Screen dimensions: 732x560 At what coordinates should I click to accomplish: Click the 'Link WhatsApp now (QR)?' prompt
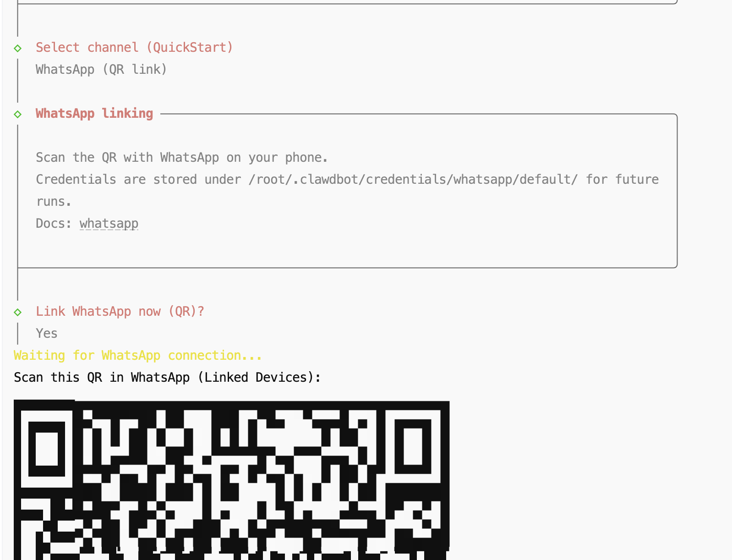pyautogui.click(x=120, y=312)
